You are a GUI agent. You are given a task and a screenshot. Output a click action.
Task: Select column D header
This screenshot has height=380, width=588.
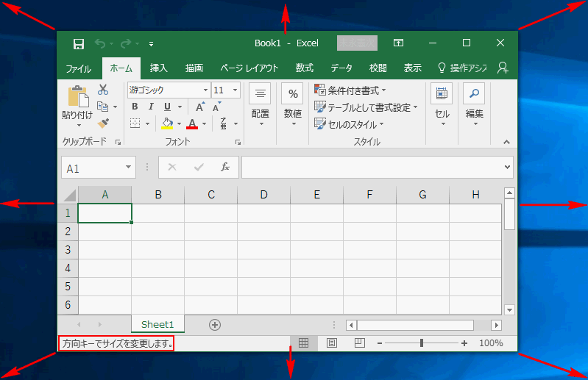pyautogui.click(x=263, y=195)
